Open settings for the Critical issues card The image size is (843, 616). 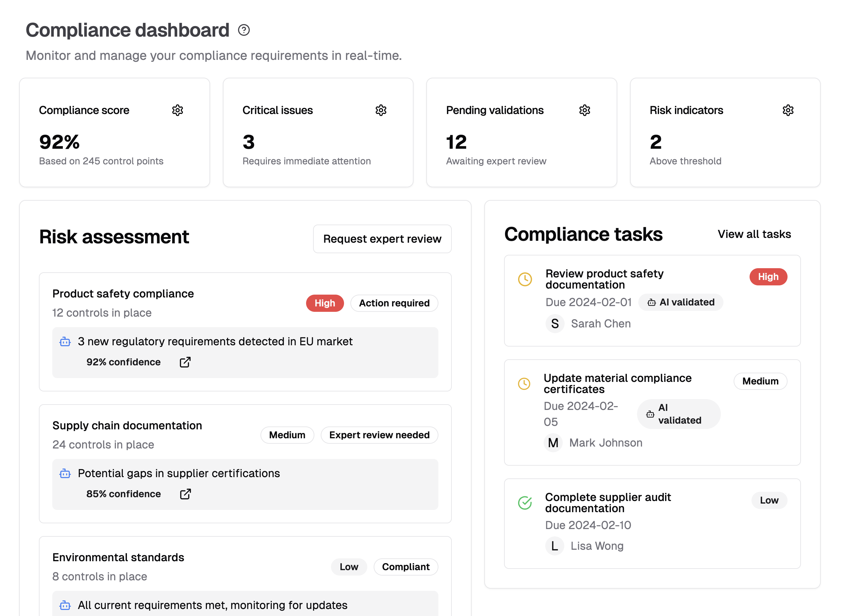tap(381, 110)
